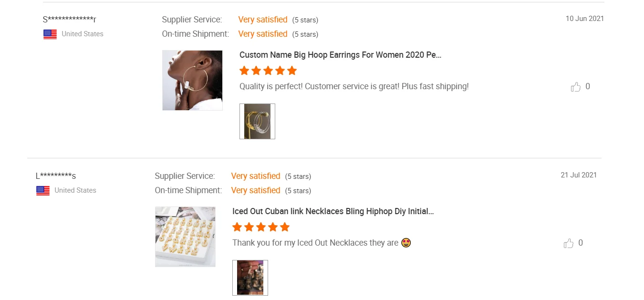The height and width of the screenshot is (300, 644).
Task: Click like count on hoop earrings review
Action: [x=588, y=87]
